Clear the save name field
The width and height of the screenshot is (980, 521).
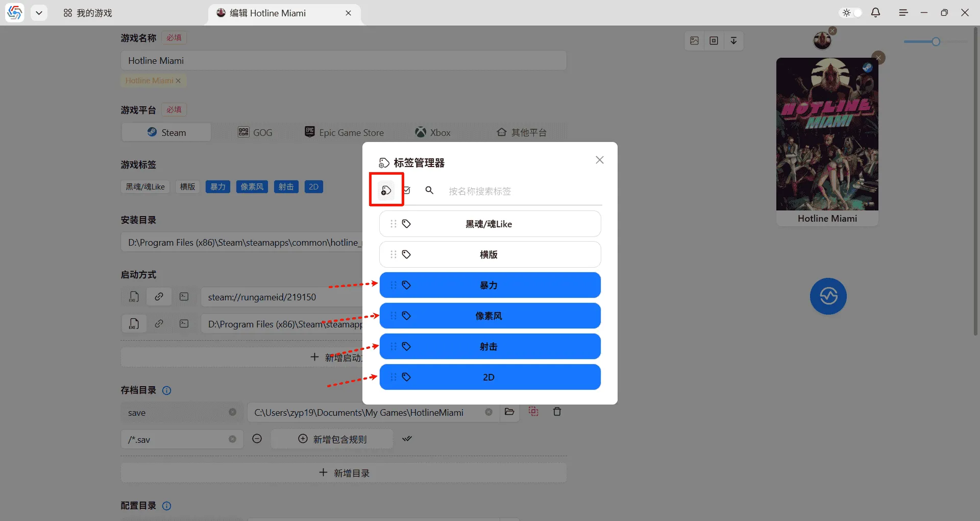(232, 412)
